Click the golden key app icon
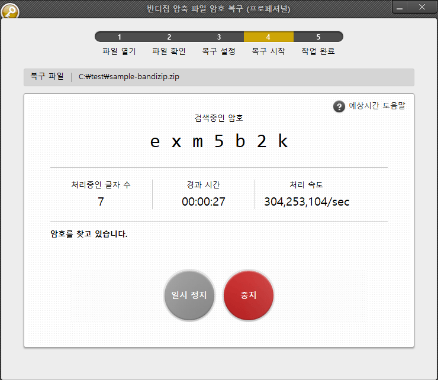 [10, 11]
